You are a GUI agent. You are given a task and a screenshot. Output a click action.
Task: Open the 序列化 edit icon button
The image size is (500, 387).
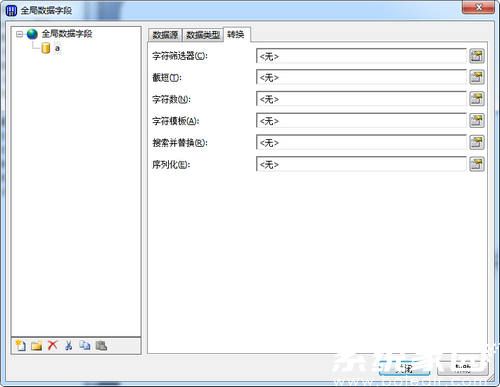(x=477, y=164)
